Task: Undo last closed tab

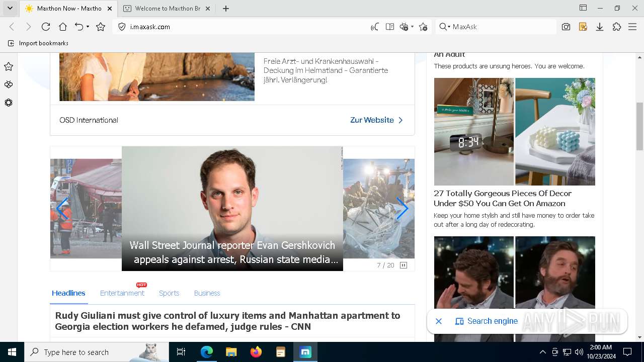Action: (79, 27)
